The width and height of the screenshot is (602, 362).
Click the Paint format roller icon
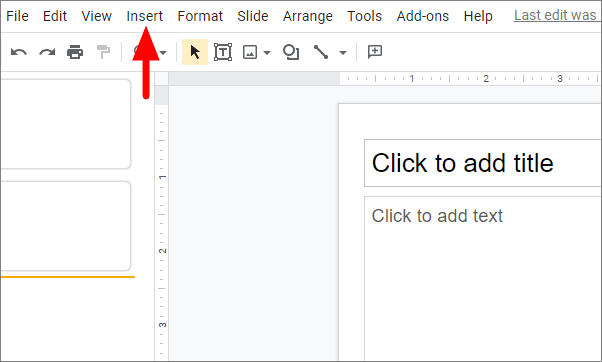click(x=103, y=52)
